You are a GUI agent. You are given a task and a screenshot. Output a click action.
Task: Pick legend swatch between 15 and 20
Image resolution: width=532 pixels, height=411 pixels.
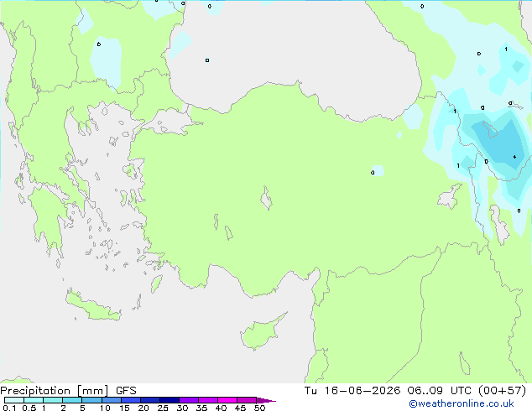click(131, 400)
